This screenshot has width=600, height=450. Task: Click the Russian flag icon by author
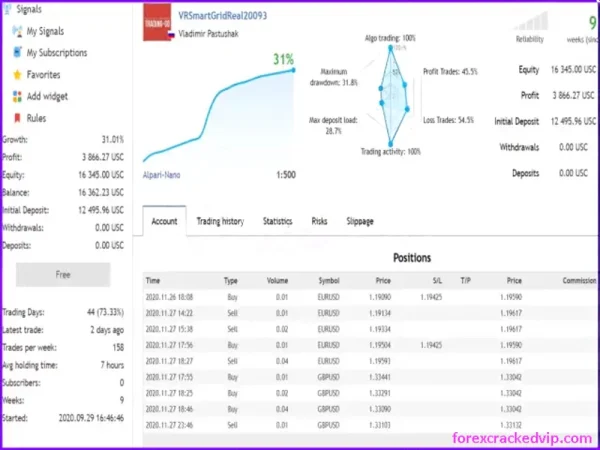pos(171,34)
